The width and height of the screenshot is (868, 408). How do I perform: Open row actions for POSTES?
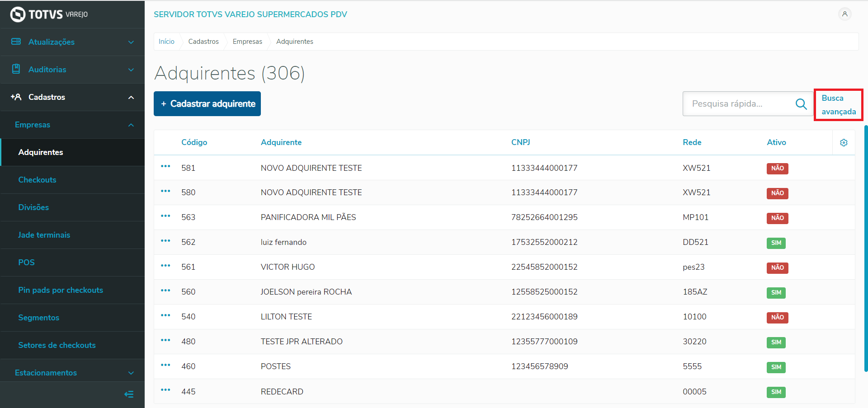pyautogui.click(x=165, y=365)
